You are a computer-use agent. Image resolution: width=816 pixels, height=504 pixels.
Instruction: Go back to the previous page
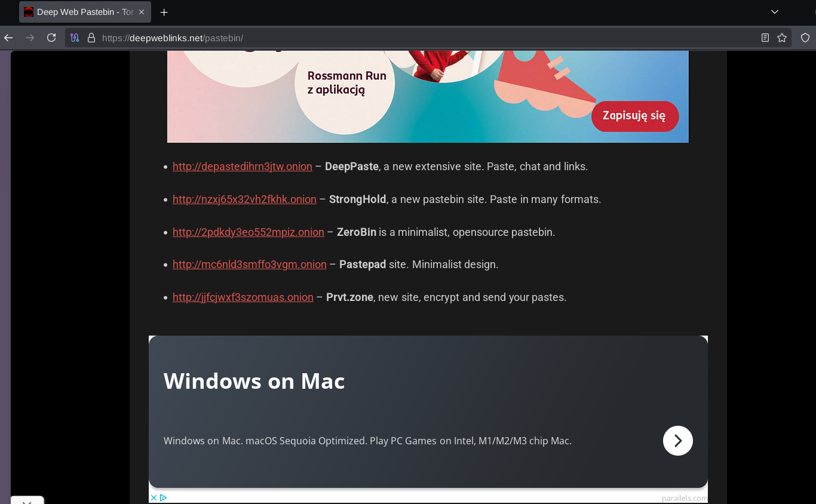click(x=8, y=38)
